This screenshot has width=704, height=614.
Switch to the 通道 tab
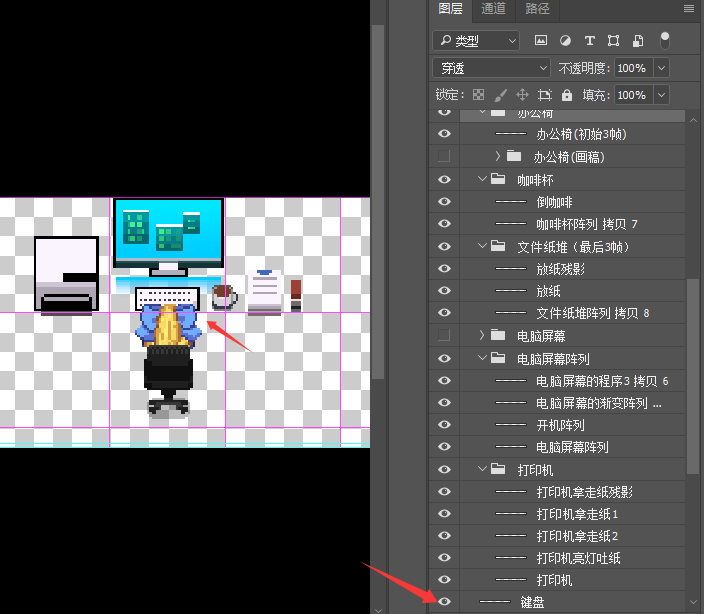[493, 9]
